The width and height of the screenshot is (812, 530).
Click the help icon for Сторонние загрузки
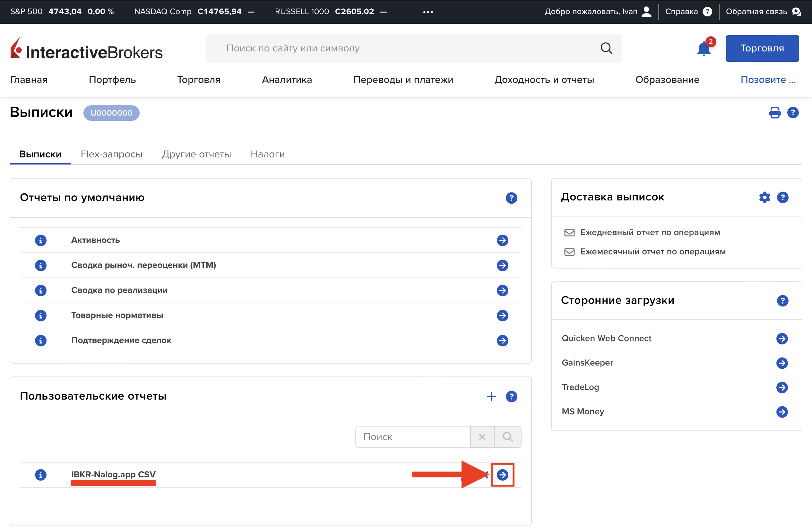tap(782, 301)
